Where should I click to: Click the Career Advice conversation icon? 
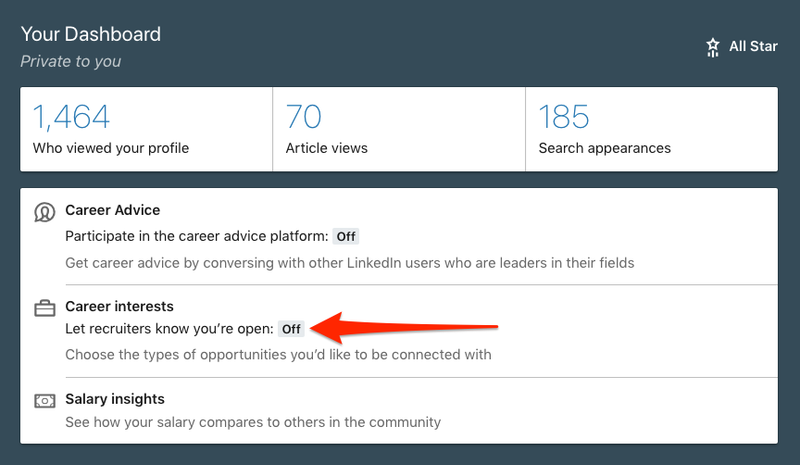click(45, 212)
